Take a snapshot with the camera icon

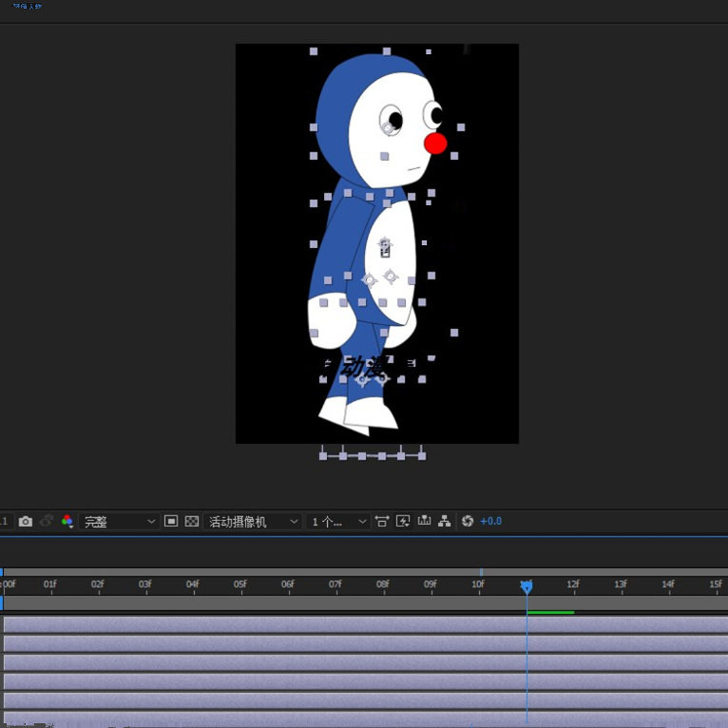25,522
